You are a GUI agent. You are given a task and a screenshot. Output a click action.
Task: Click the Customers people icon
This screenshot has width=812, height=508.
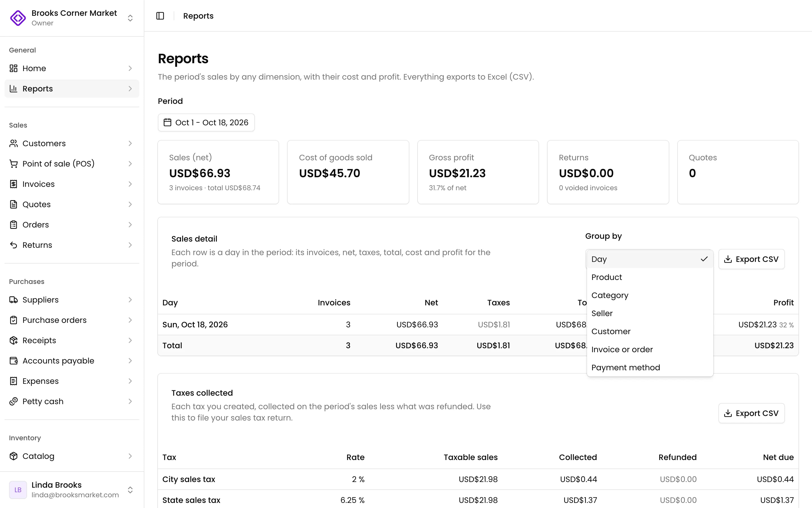click(14, 143)
